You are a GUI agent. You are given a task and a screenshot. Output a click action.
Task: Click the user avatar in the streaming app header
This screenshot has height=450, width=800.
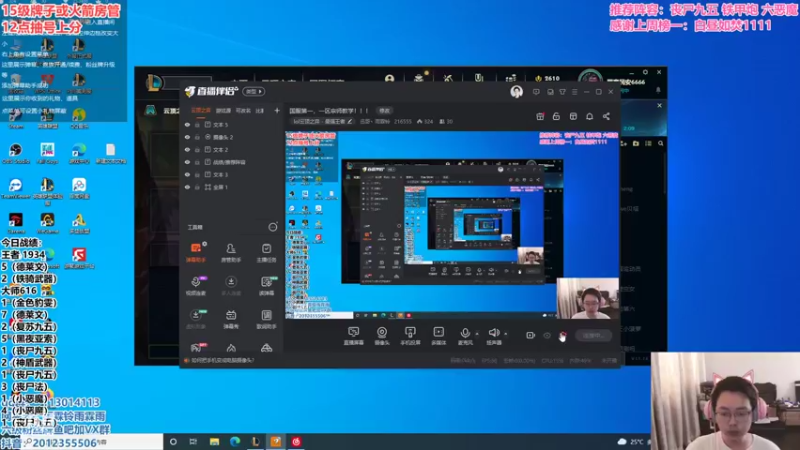(x=516, y=91)
